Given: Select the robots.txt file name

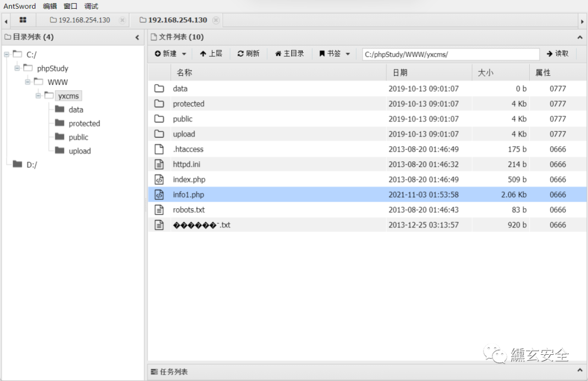Looking at the screenshot, I should click(x=188, y=209).
